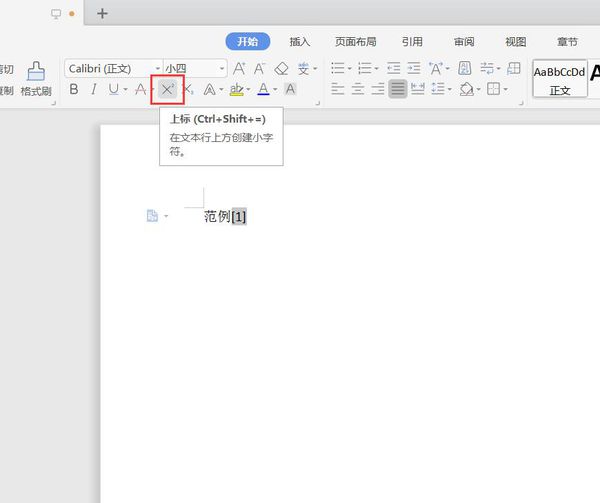This screenshot has height=503, width=600.
Task: Open the 页面布局 tab
Action: [x=355, y=42]
